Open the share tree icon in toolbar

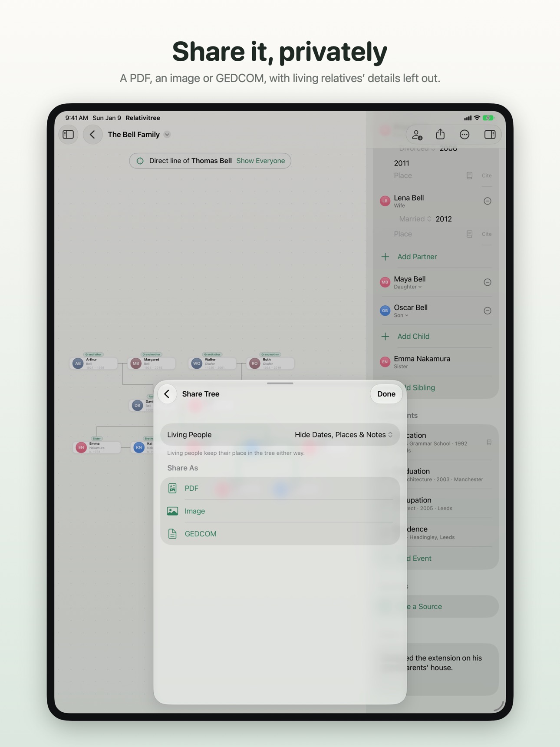(441, 134)
